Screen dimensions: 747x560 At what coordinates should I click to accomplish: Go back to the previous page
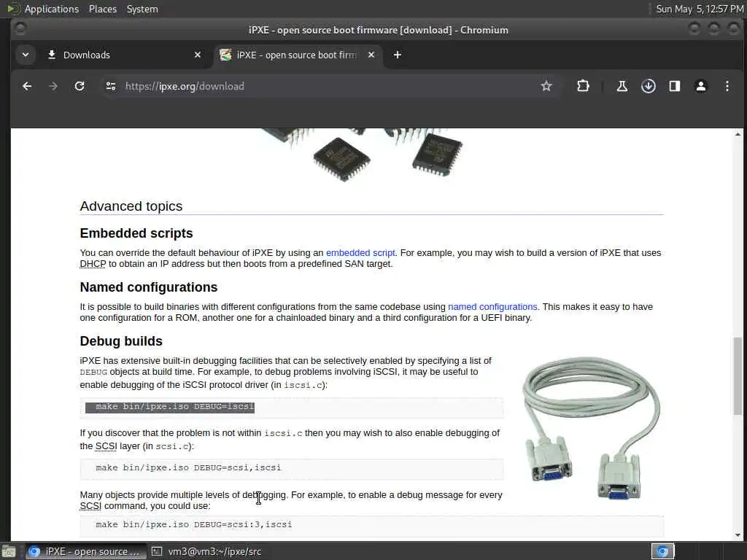27,86
